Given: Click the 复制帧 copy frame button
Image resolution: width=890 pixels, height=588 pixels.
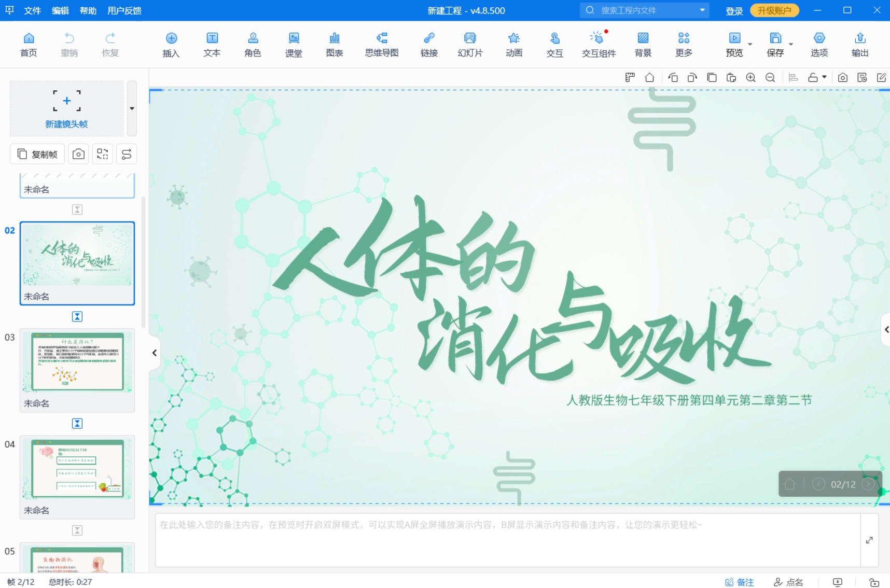Looking at the screenshot, I should pos(37,154).
